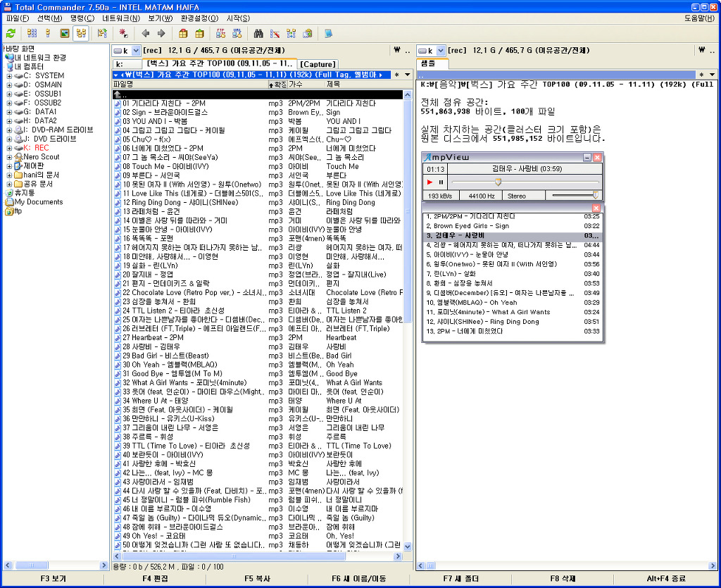Image resolution: width=721 pixels, height=588 pixels.
Task: Open file search with the binoculars icon
Action: click(258, 33)
